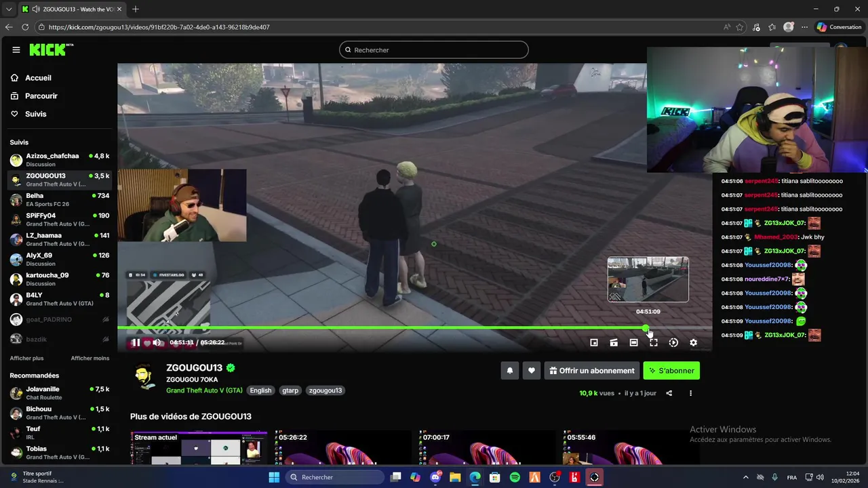Open Edge three-dot settings menu
The image size is (868, 488).
pos(804,27)
